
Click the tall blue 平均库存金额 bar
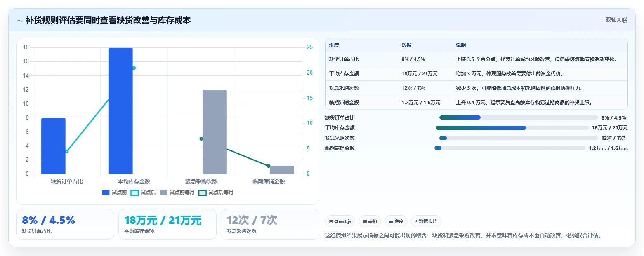point(120,111)
